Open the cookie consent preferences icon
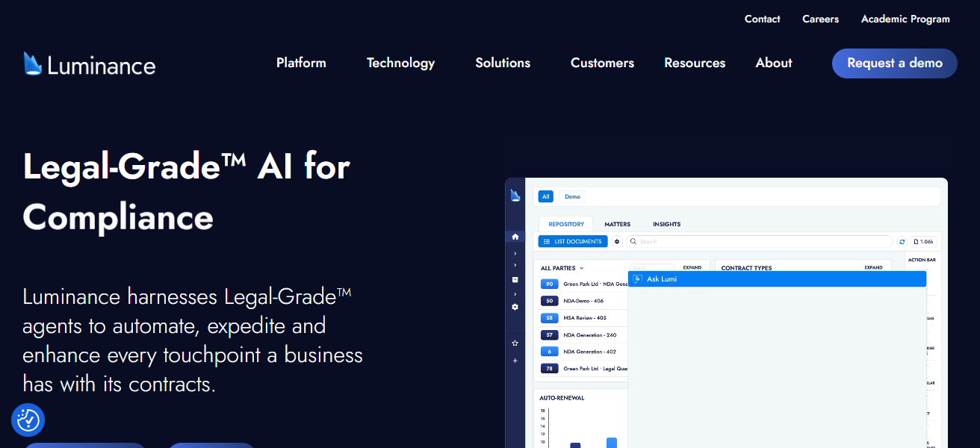Viewport: 980px width, 448px height. point(28,420)
